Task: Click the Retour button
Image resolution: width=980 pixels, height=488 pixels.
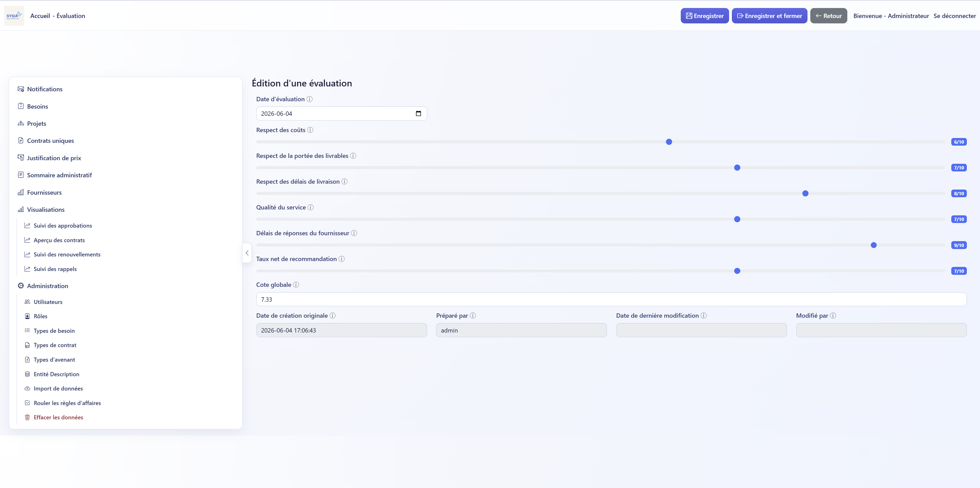Action: tap(829, 16)
